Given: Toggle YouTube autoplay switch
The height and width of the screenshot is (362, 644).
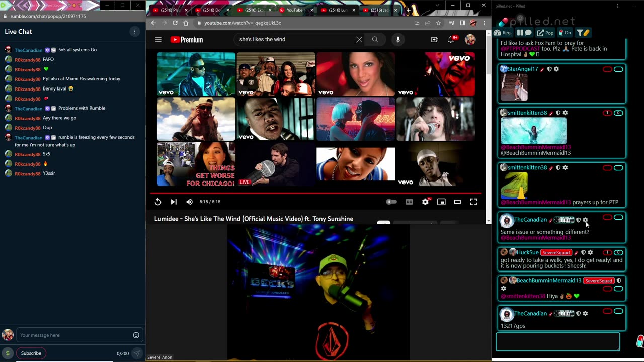Looking at the screenshot, I should pos(391,202).
